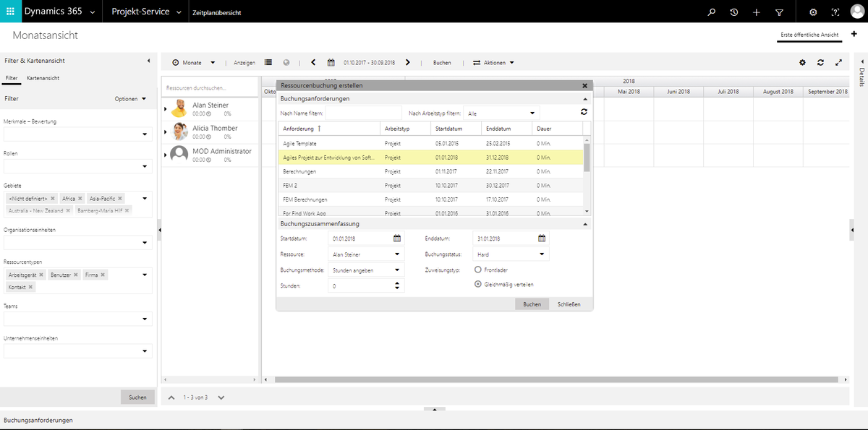Viewport: 868px width, 430px height.
Task: Refresh the schedule board
Action: click(x=820, y=63)
